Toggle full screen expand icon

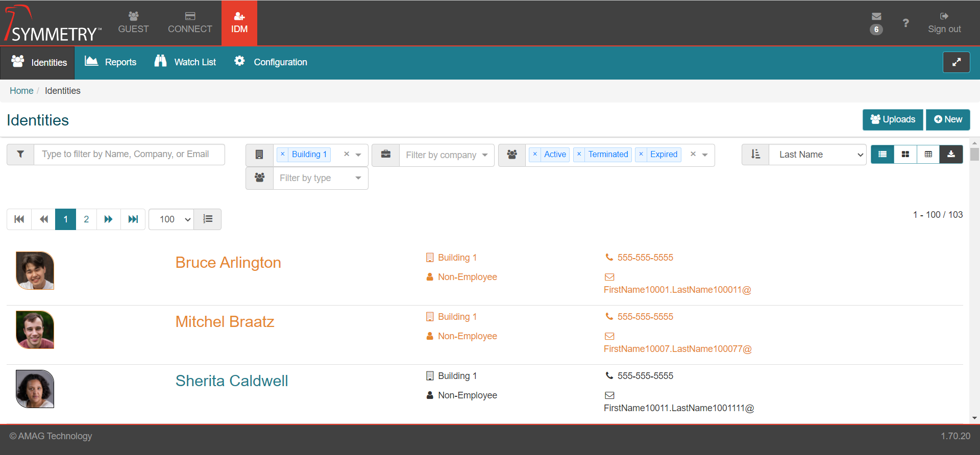(x=956, y=62)
